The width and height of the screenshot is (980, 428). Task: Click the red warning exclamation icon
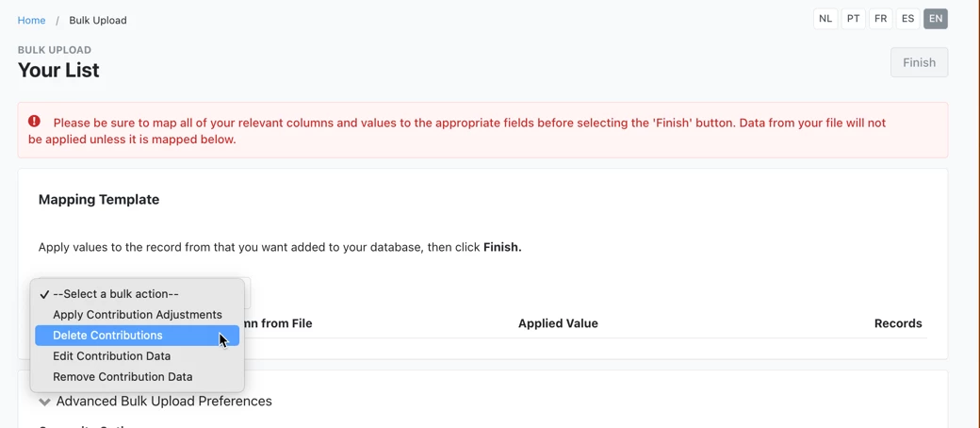(34, 121)
